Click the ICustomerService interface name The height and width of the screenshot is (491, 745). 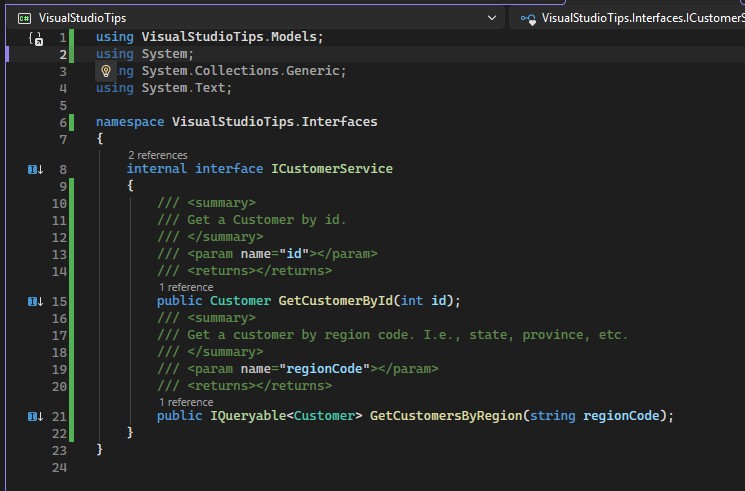(x=332, y=169)
